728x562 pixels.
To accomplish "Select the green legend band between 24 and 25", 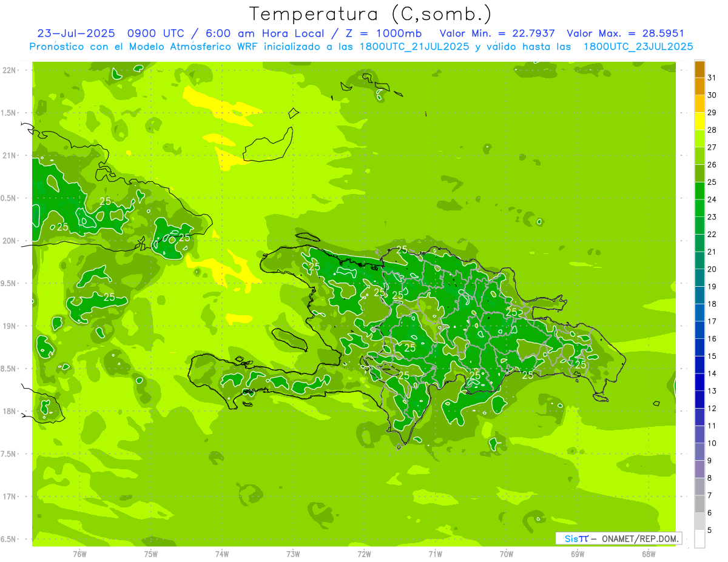I will (x=699, y=190).
